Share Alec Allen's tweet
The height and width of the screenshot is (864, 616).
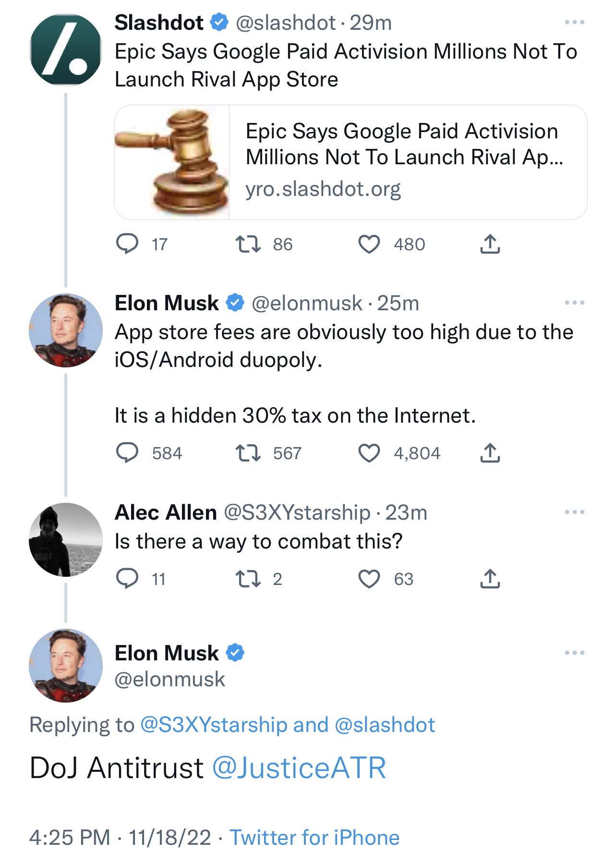click(x=490, y=579)
